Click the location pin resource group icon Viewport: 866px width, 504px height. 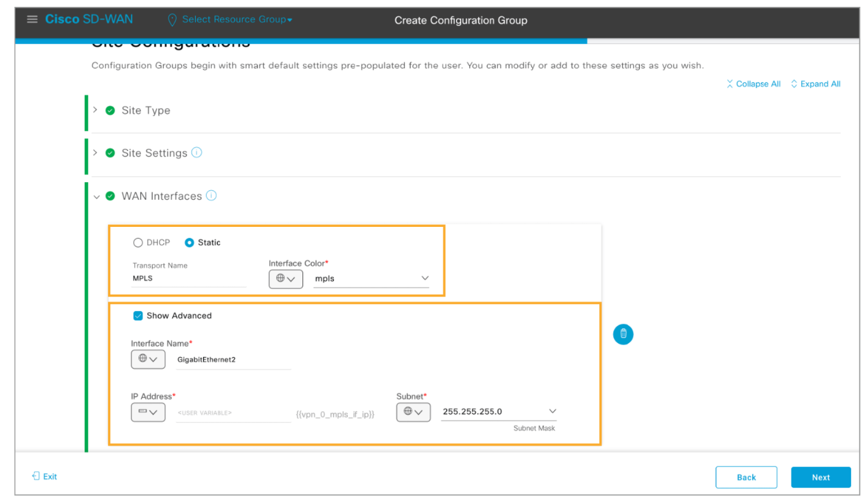pyautogui.click(x=172, y=20)
